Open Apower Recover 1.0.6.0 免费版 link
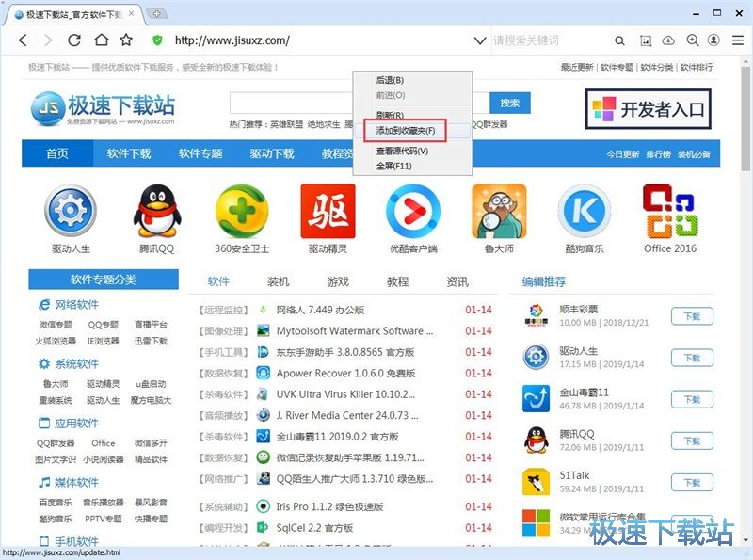 [x=345, y=373]
